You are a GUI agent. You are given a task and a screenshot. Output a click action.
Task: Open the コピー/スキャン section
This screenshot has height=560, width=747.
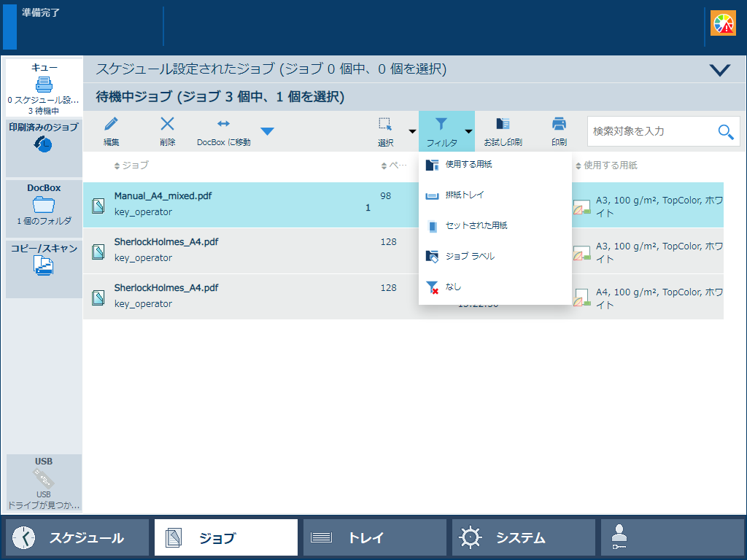[x=44, y=269]
